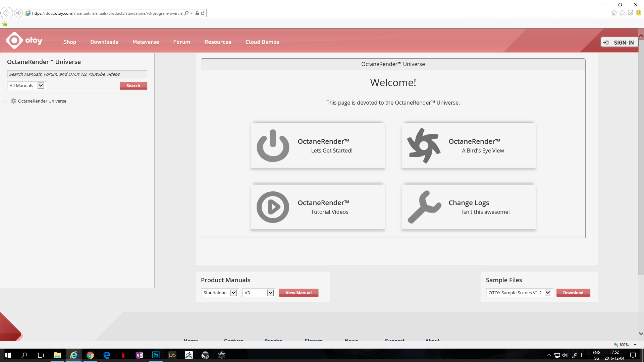644x362 pixels.
Task: Click the browser refresh icon
Action: [203, 13]
